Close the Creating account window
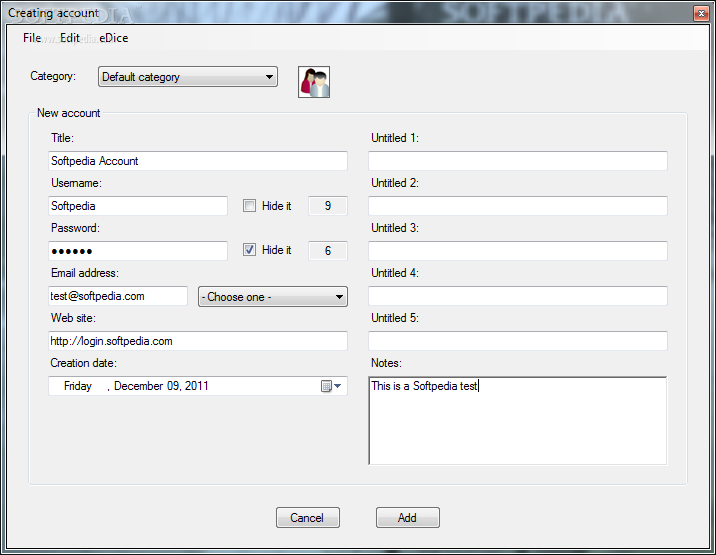 [x=701, y=13]
